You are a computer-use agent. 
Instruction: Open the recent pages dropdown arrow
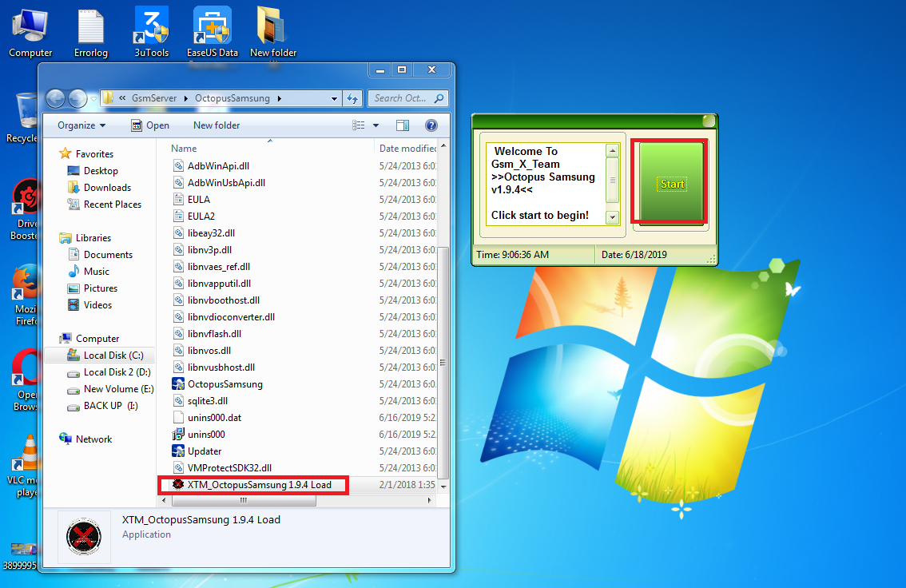click(x=93, y=99)
